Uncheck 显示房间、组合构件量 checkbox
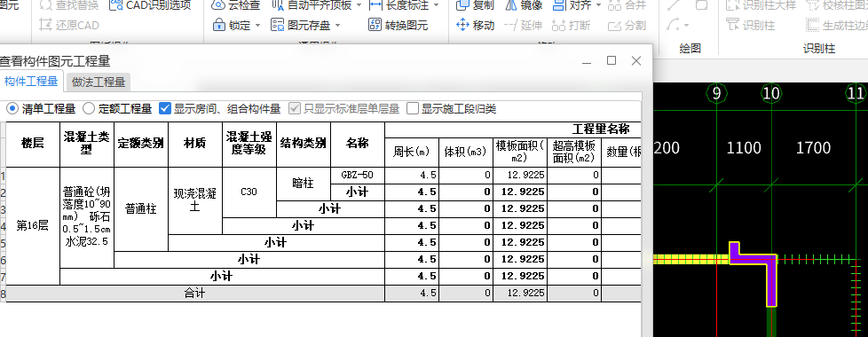 coord(164,108)
